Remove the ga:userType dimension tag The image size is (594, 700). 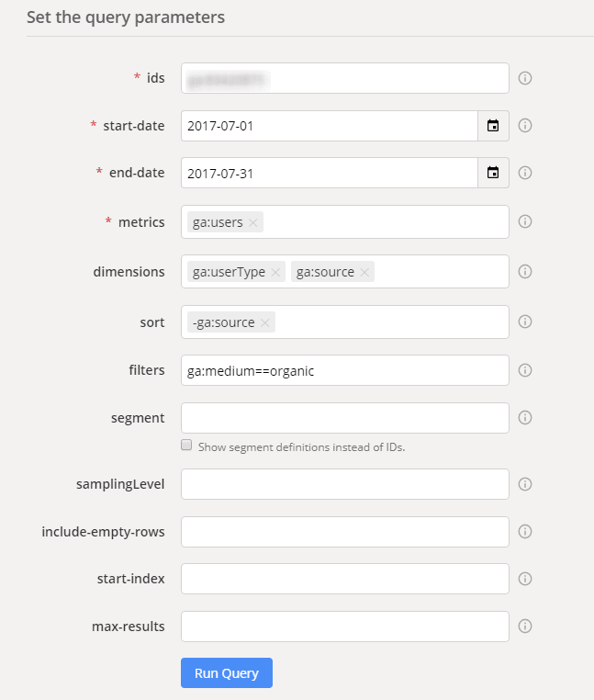[x=275, y=272]
